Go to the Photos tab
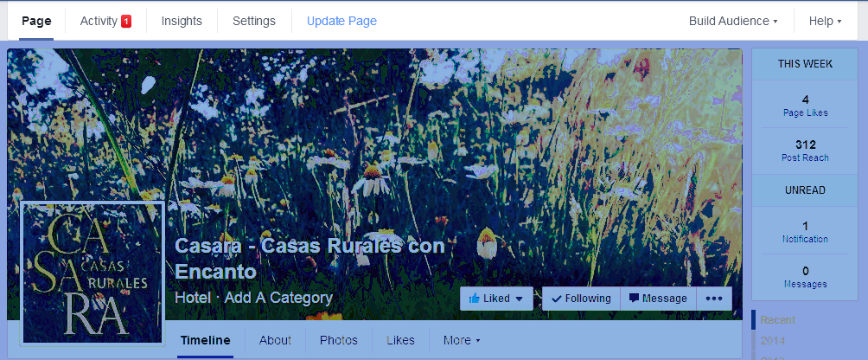The height and width of the screenshot is (360, 868). point(339,340)
